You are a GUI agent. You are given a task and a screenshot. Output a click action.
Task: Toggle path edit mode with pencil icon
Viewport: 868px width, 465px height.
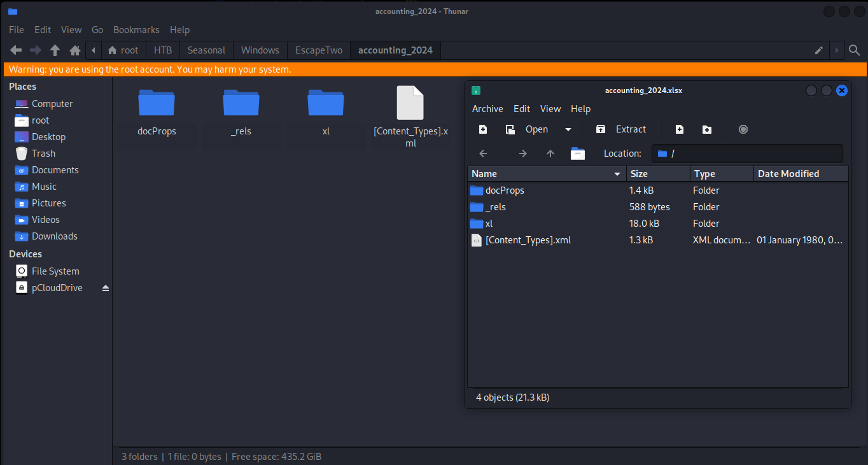(x=819, y=50)
